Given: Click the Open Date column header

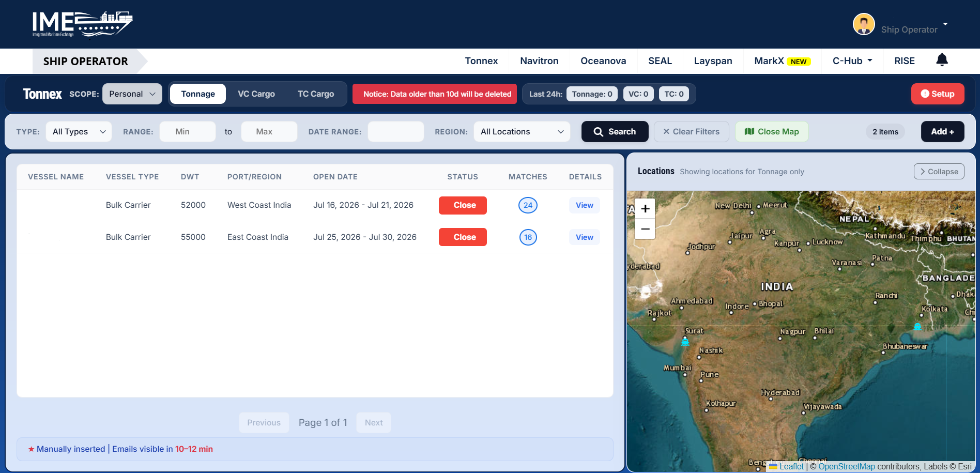Looking at the screenshot, I should (335, 177).
